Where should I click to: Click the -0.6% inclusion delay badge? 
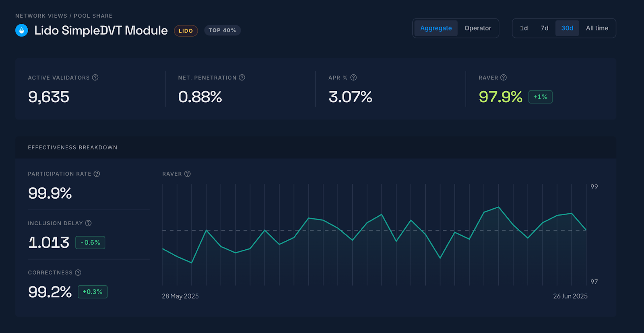tap(90, 243)
